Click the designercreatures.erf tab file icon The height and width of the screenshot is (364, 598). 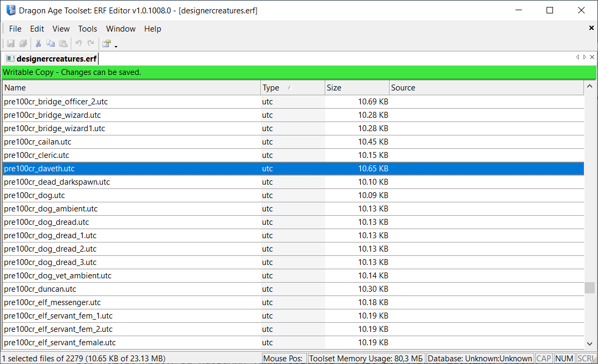(x=10, y=58)
